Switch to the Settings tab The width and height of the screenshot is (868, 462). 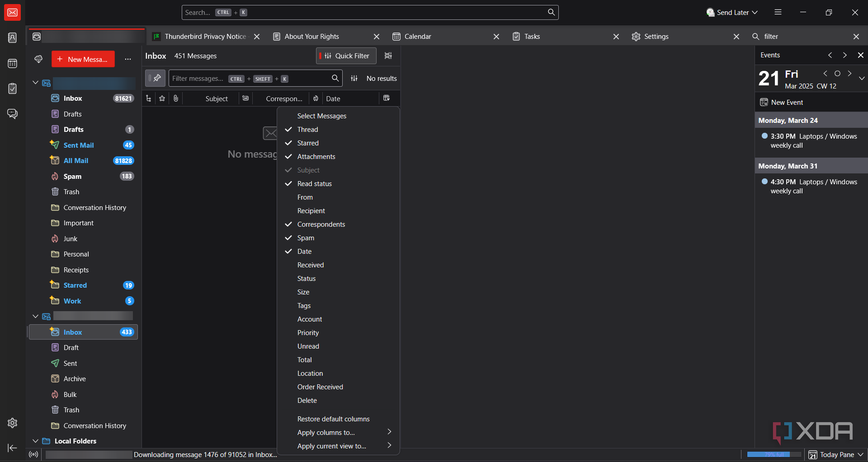(685, 37)
